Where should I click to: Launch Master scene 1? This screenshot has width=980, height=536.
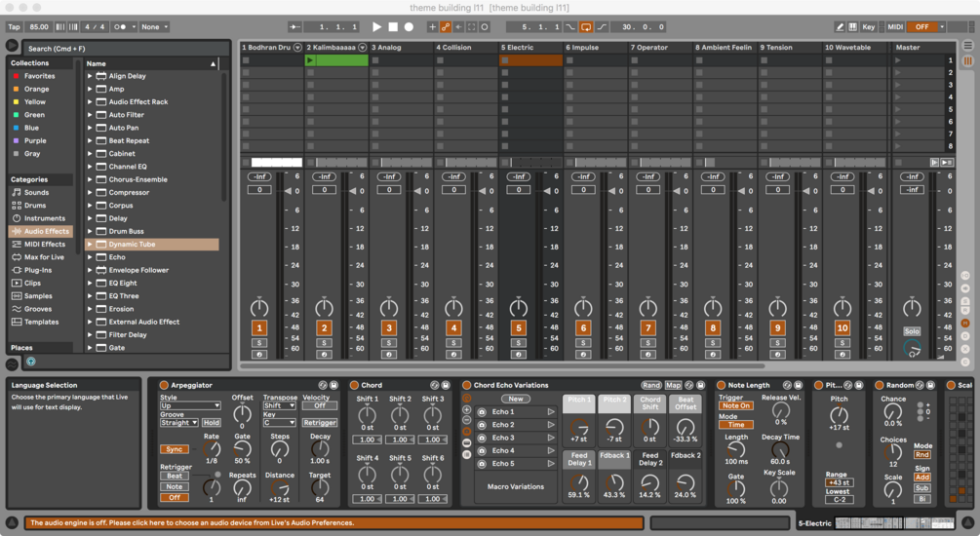coord(897,60)
